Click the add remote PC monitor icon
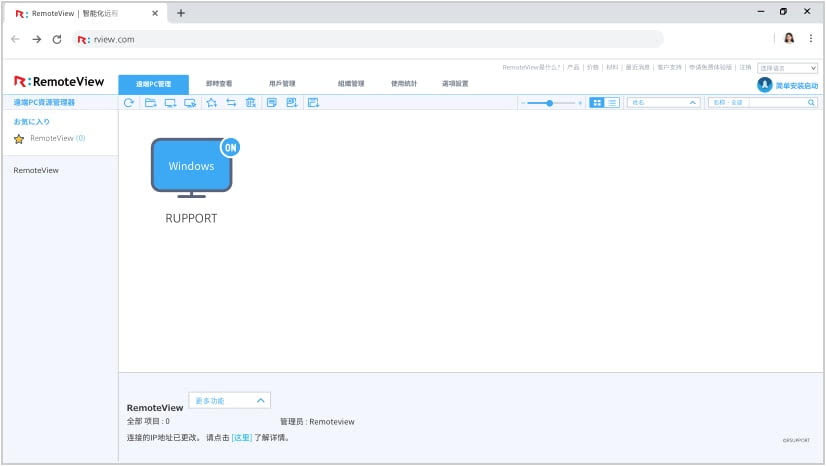Screen dimensions: 826x466 click(x=170, y=103)
